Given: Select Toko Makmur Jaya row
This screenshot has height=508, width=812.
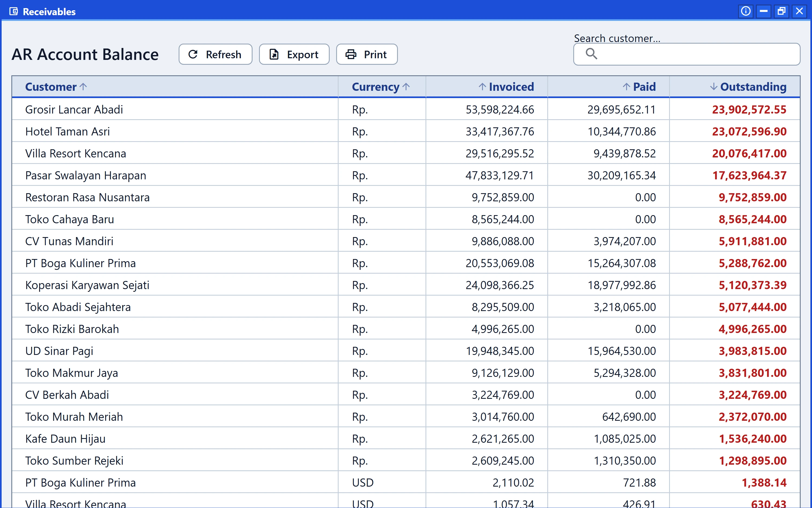Looking at the screenshot, I should click(406, 373).
